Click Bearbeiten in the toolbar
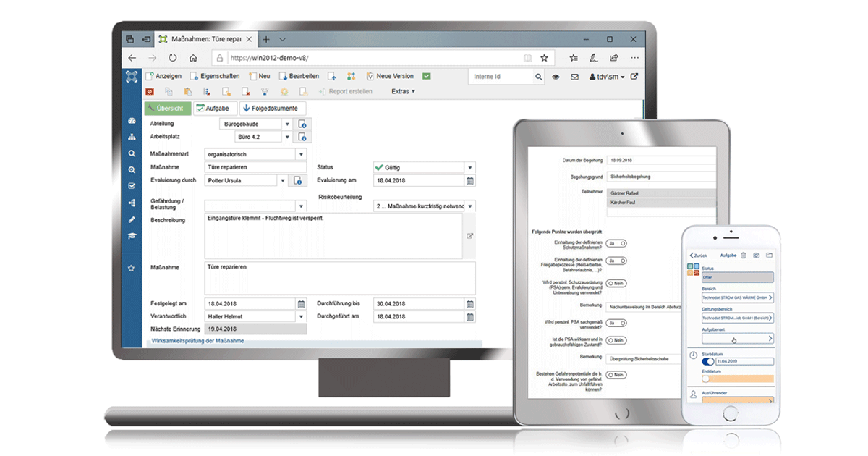 point(299,76)
